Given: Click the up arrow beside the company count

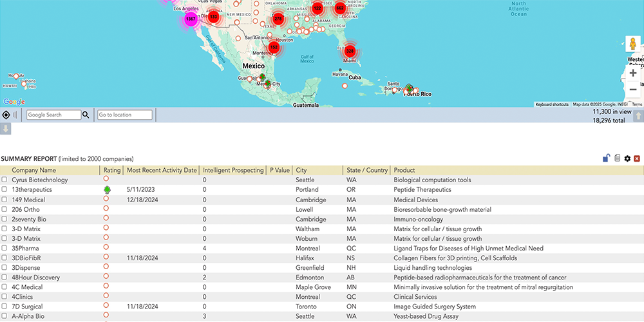Looking at the screenshot, I should (x=638, y=116).
